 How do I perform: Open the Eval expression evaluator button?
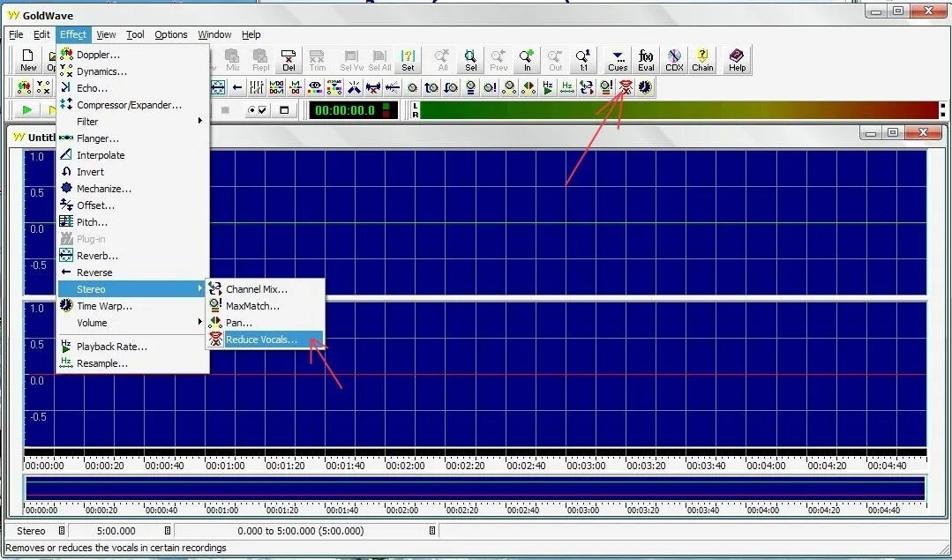click(646, 60)
